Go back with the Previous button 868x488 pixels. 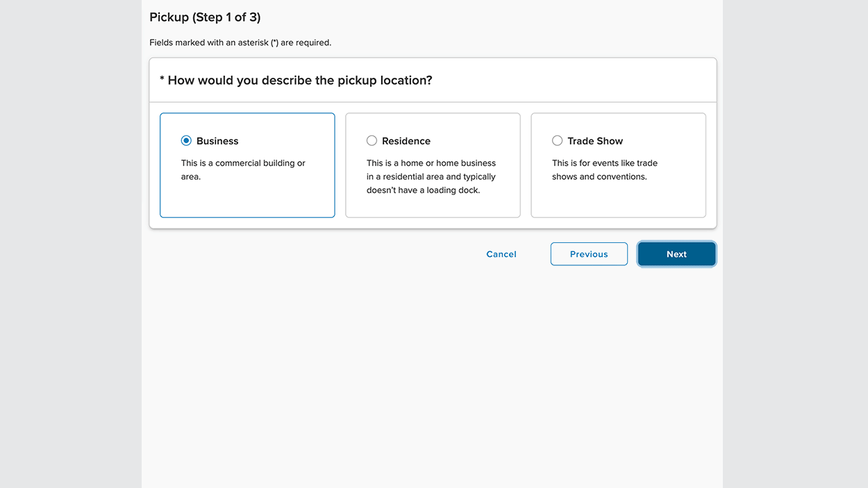click(589, 254)
